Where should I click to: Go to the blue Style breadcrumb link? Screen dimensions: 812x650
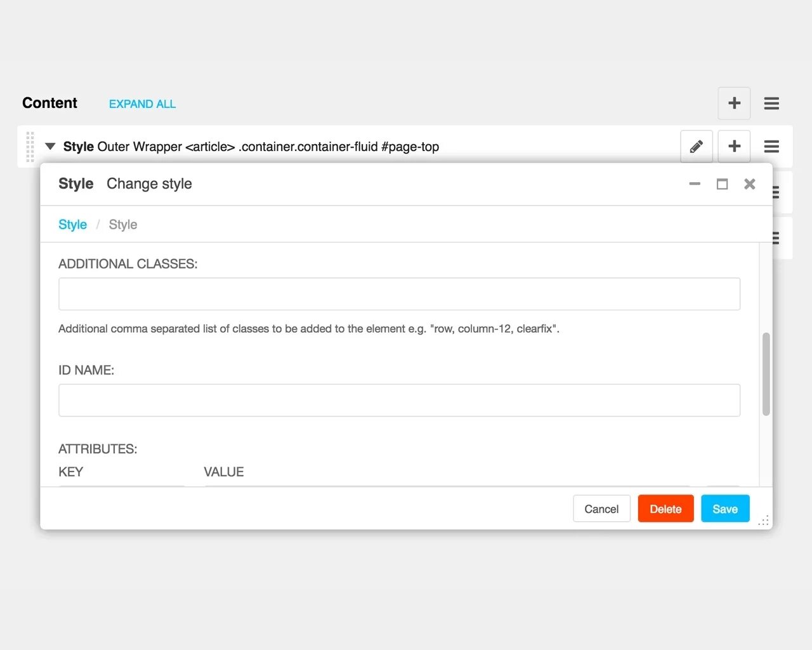click(72, 225)
